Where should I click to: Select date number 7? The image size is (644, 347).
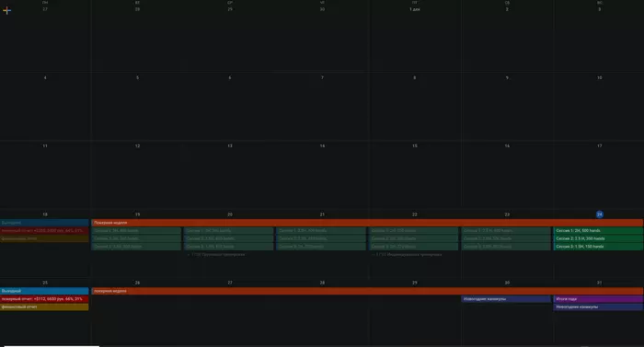point(322,77)
